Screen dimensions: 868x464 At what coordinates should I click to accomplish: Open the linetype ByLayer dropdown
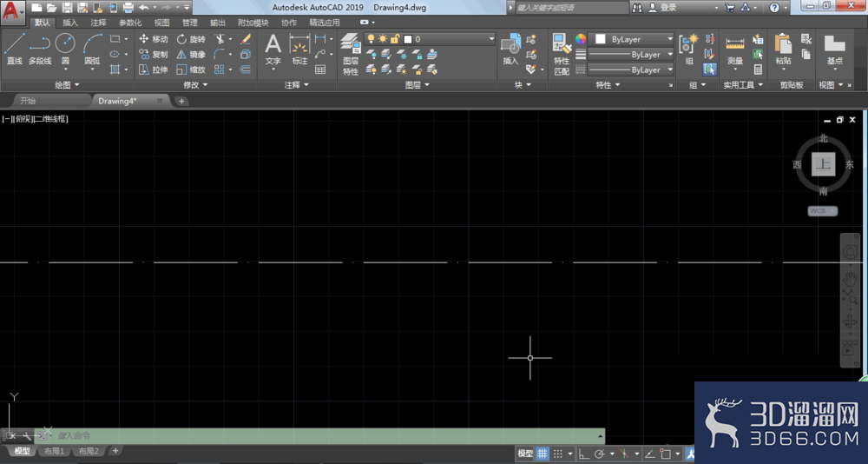(x=670, y=70)
